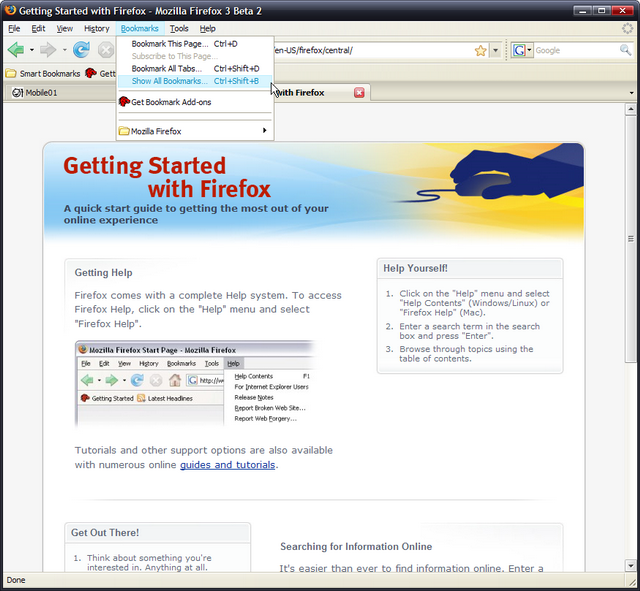640x591 pixels.
Task: Select Bookmark All Tabs menu entry
Action: 195,69
